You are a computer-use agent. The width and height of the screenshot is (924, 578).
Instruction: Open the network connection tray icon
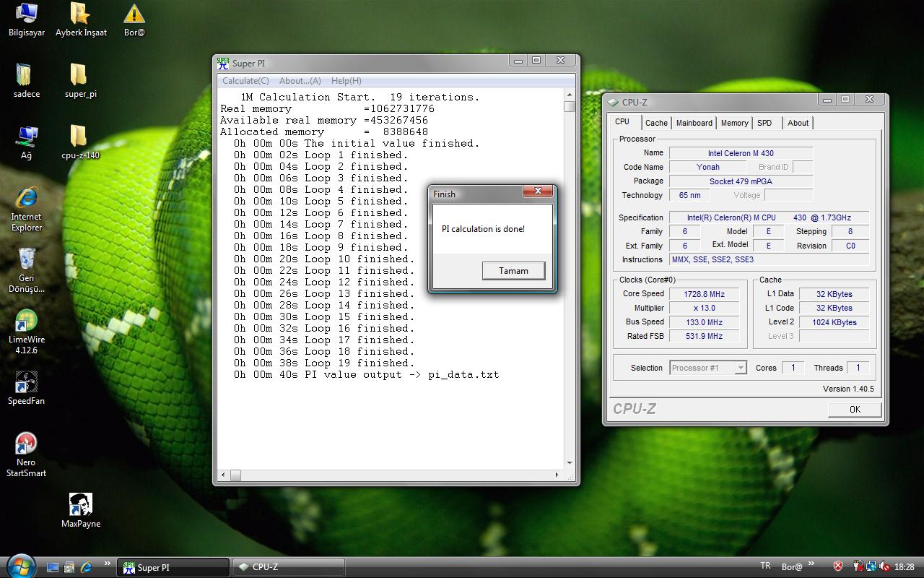[871, 567]
